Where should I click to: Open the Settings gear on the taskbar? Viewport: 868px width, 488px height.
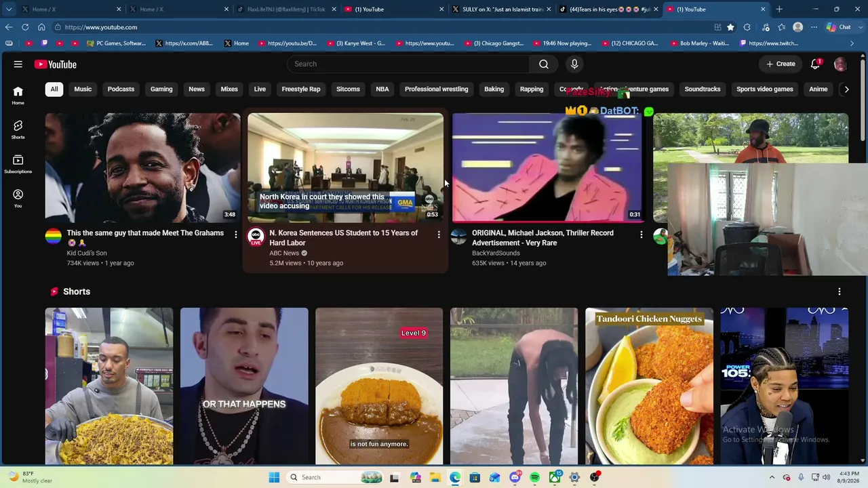click(574, 477)
